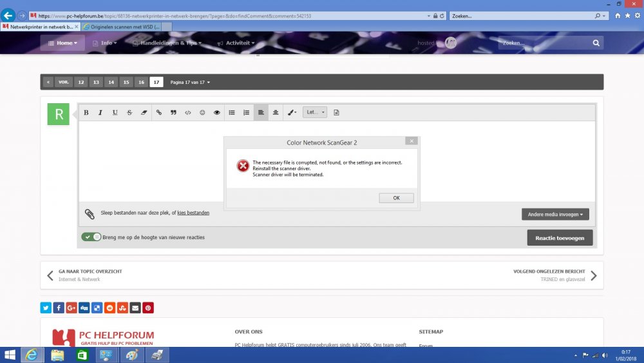Image resolution: width=644 pixels, height=363 pixels.
Task: Open the Info menu
Action: [x=105, y=43]
